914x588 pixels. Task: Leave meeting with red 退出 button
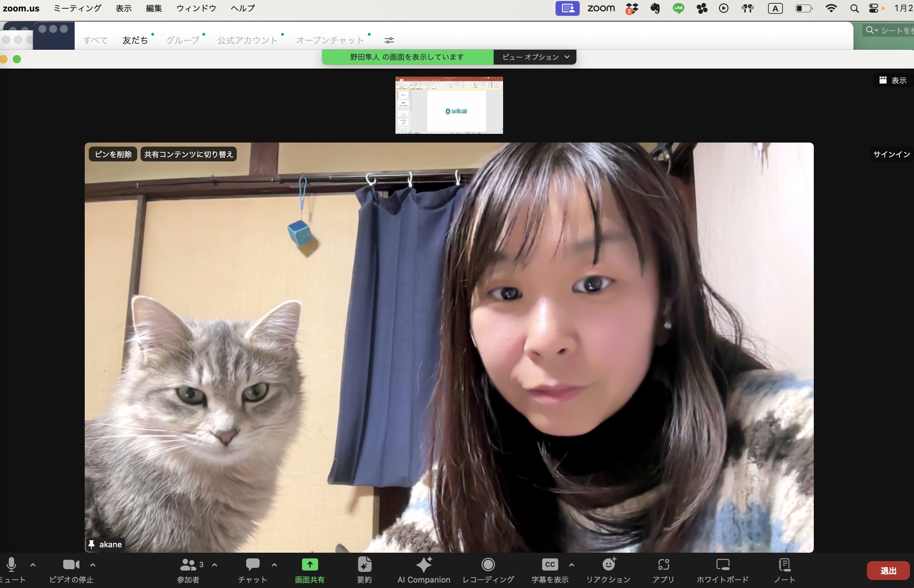click(888, 571)
